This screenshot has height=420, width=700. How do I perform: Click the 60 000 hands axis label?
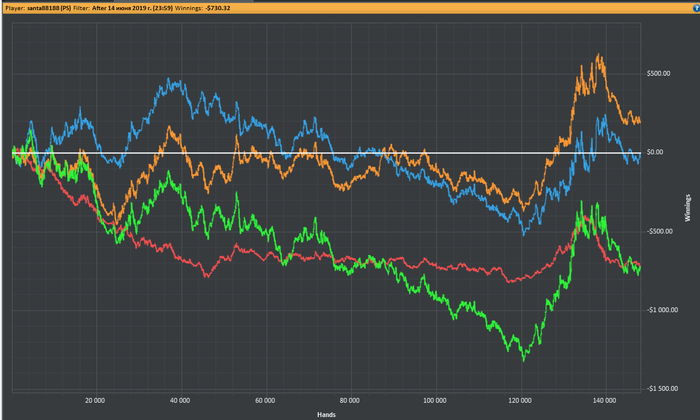coord(265,400)
